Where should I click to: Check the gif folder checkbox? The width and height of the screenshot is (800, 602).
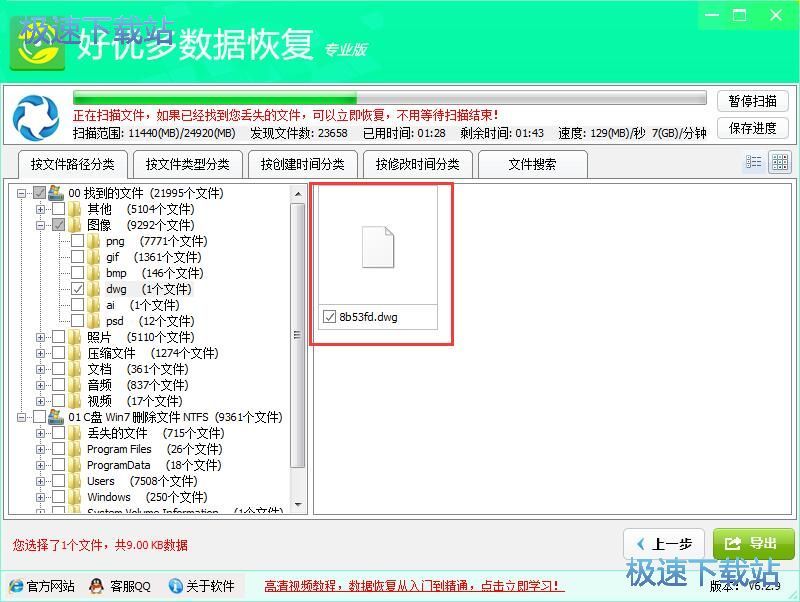click(x=78, y=257)
